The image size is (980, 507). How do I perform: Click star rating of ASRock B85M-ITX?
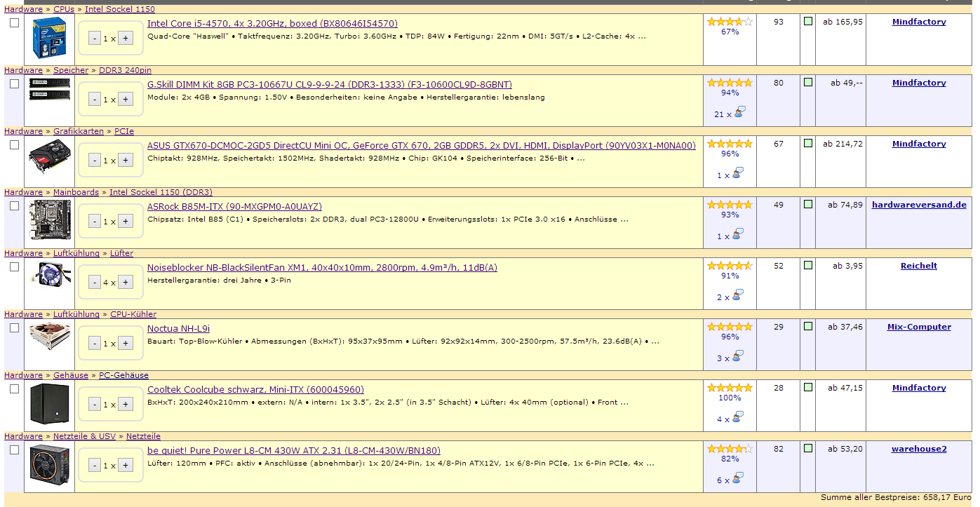tap(730, 205)
